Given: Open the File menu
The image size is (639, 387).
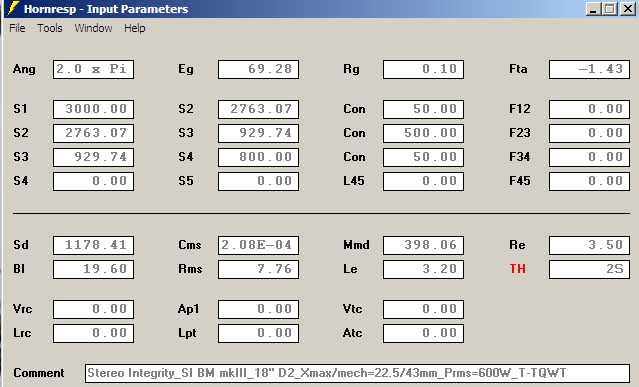Looking at the screenshot, I should 17,28.
